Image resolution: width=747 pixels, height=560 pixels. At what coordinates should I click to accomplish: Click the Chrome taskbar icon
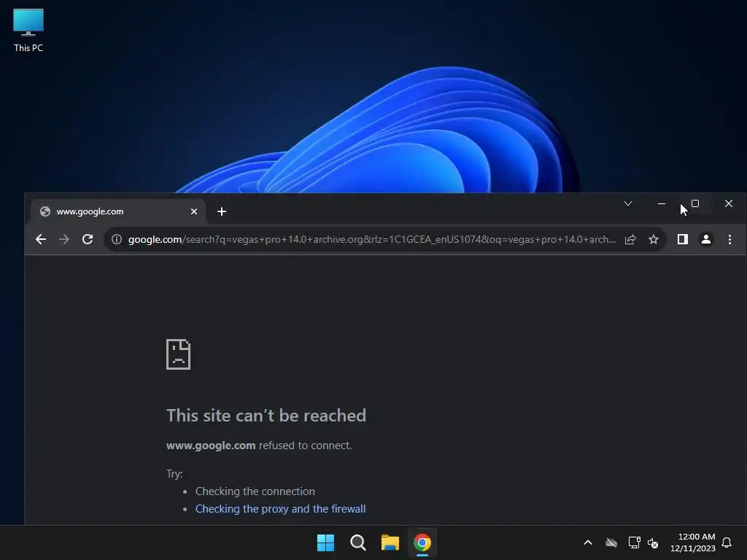[422, 542]
